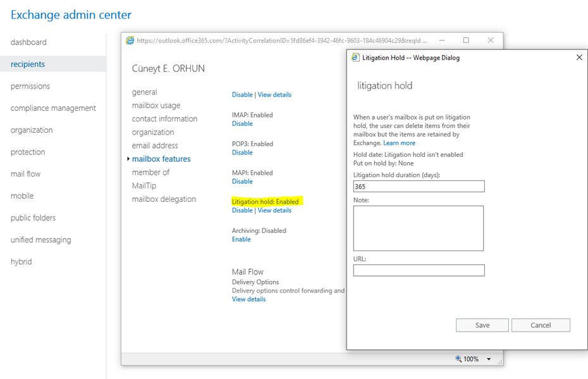Screen dimensions: 588x379
Task: Click the Exchange admin center title
Action: pos(71,15)
